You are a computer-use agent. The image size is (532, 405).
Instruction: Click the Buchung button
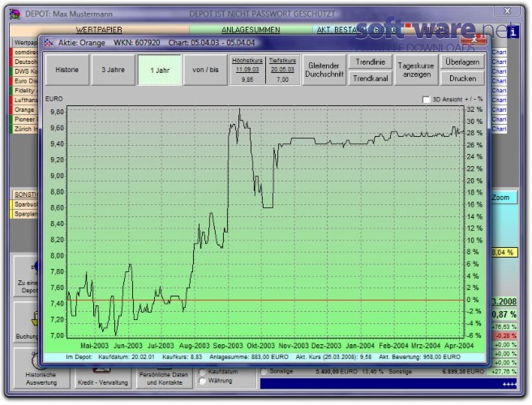[27, 322]
